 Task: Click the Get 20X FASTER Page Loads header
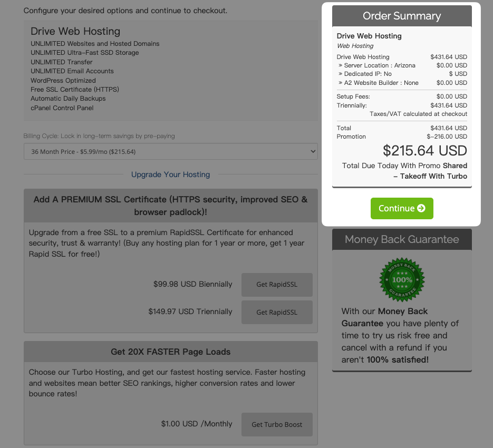pos(171,352)
